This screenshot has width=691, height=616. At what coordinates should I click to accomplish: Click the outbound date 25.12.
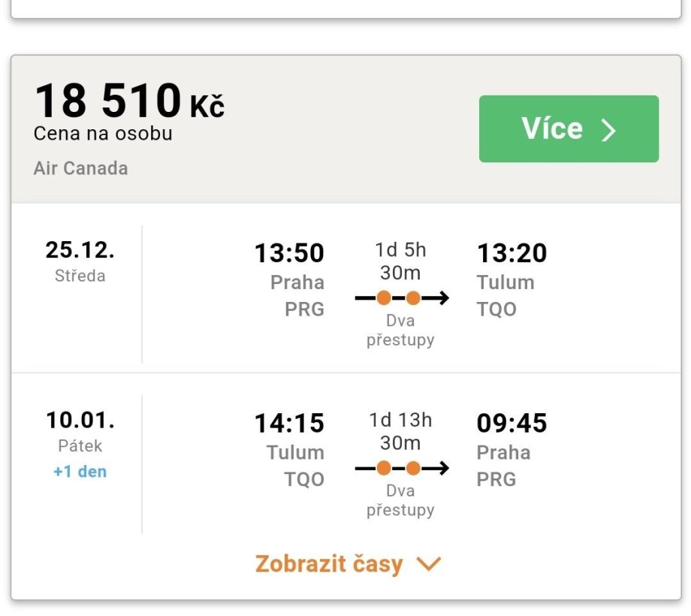80,249
